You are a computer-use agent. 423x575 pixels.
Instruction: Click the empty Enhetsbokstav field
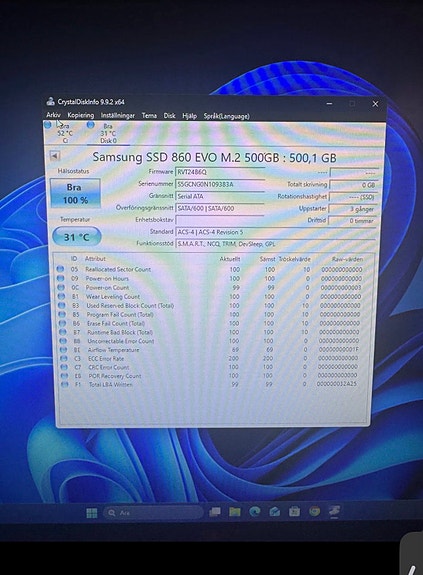(x=220, y=220)
